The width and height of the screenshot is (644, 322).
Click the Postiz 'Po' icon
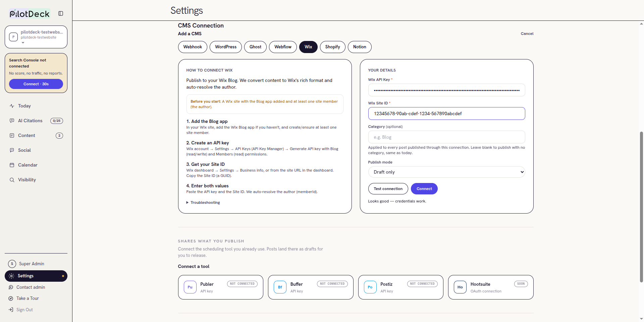tap(370, 287)
